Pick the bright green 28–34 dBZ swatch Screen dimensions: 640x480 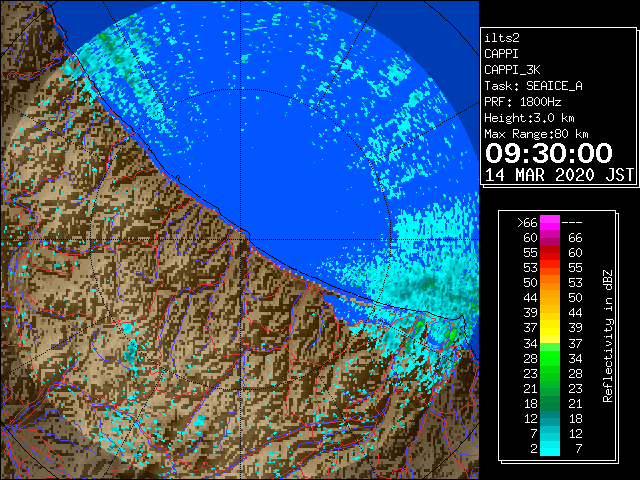pos(550,358)
